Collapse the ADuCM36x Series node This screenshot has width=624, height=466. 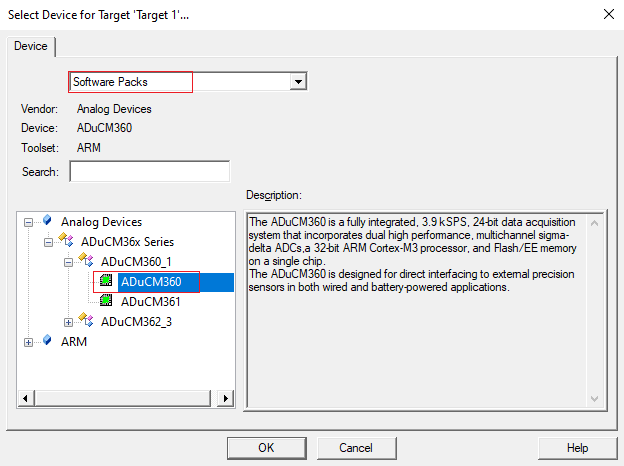[x=48, y=242]
